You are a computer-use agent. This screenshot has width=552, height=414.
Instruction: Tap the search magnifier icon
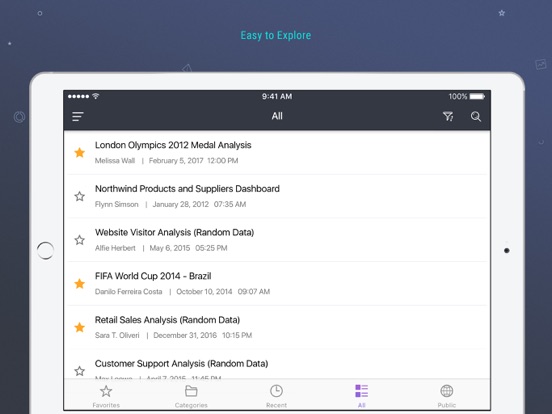476,117
